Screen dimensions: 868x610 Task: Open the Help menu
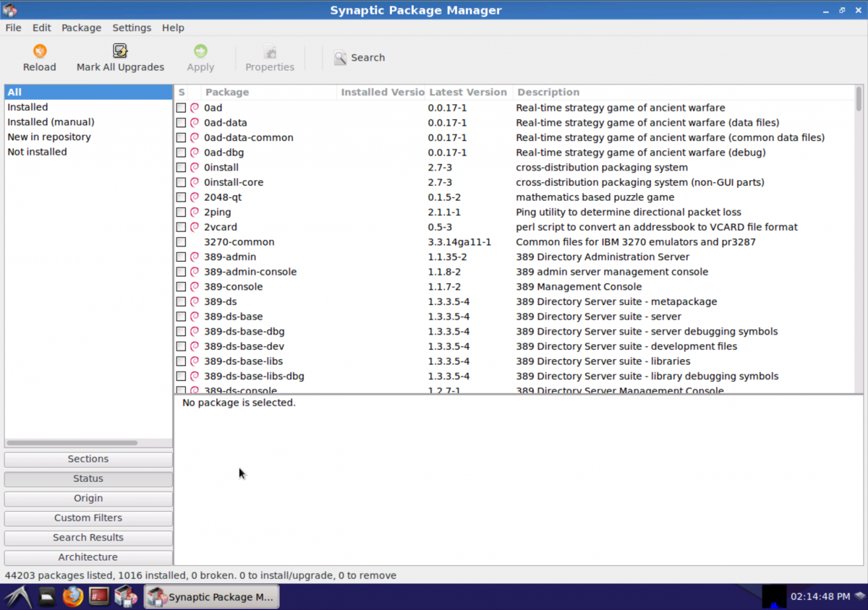click(173, 27)
